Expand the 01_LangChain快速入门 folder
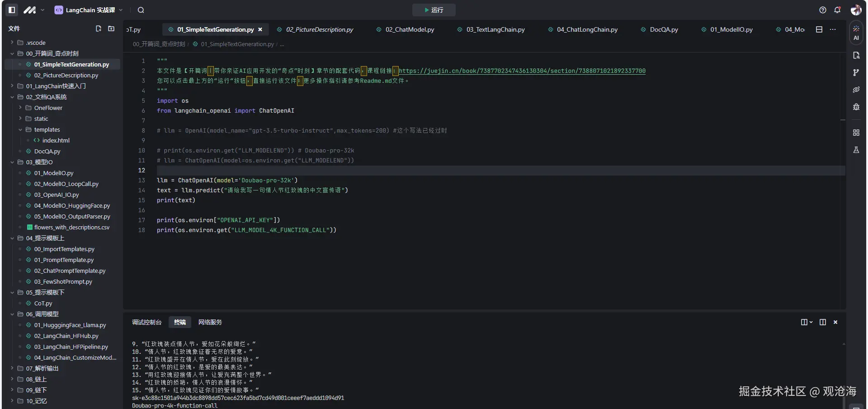 [56, 86]
